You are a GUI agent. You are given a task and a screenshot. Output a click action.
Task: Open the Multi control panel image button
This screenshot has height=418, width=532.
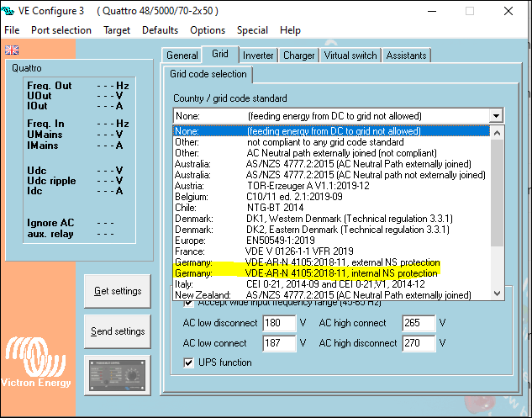(118, 375)
